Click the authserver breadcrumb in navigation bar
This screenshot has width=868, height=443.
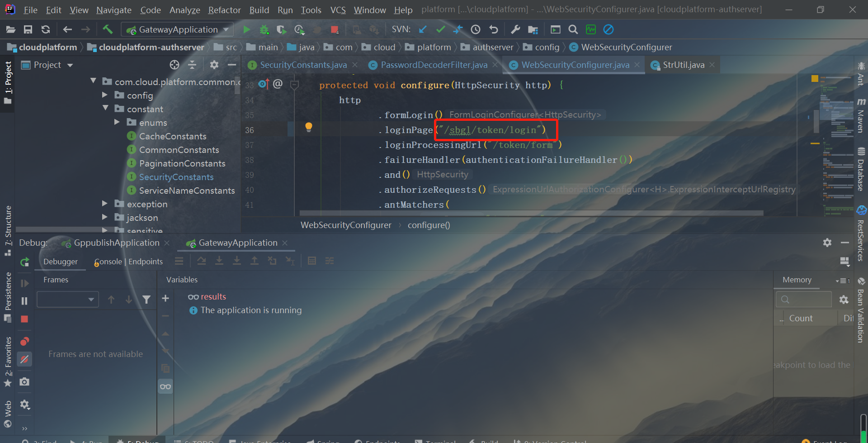pyautogui.click(x=493, y=47)
